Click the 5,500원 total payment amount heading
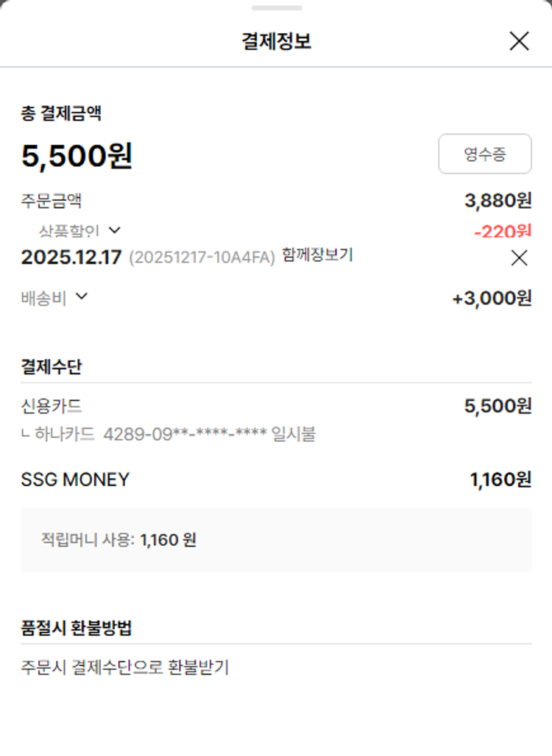The width and height of the screenshot is (552, 756). click(77, 156)
